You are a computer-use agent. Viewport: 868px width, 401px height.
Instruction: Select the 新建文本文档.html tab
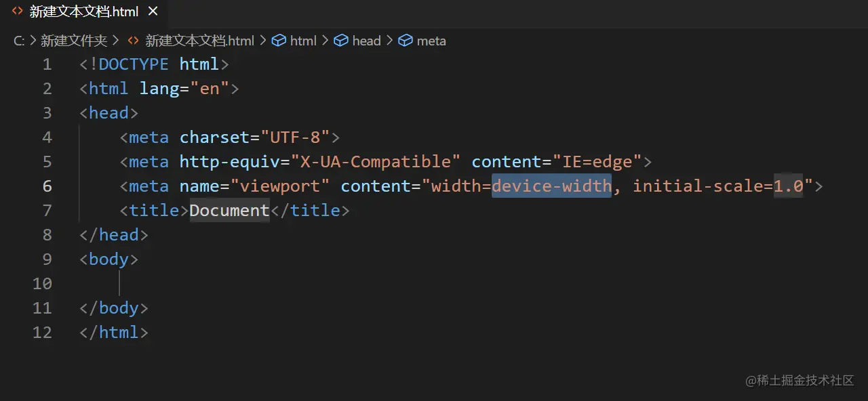(83, 12)
